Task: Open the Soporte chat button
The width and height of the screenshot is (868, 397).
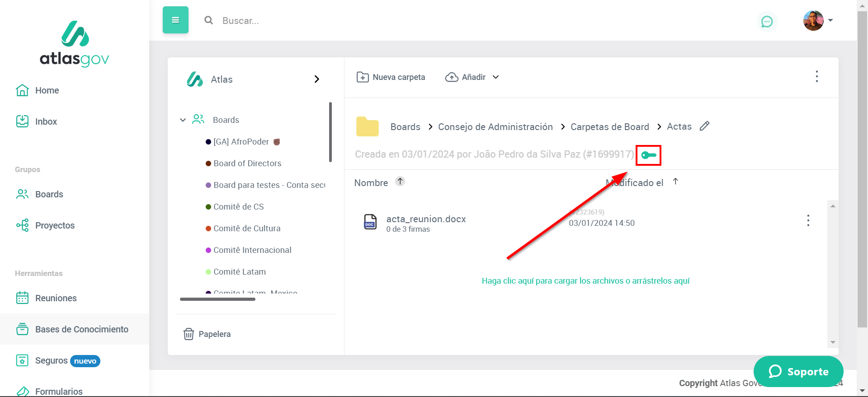Action: point(798,371)
